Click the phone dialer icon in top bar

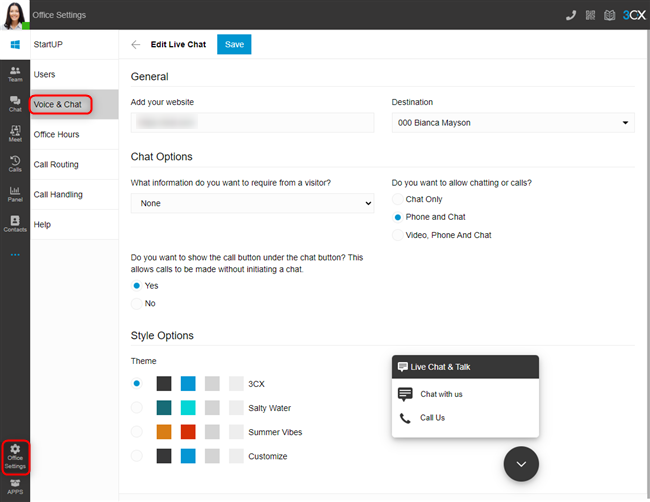click(x=570, y=15)
